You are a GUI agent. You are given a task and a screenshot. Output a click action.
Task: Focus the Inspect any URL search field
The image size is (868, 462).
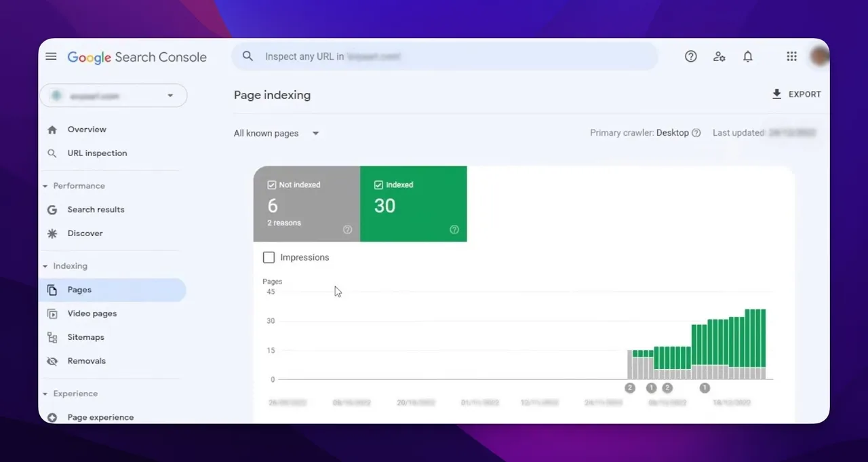[x=444, y=56]
